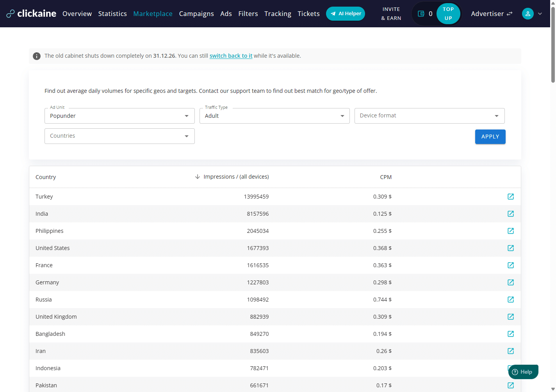Sort by the CPM column header
The image size is (556, 392).
pos(386,177)
